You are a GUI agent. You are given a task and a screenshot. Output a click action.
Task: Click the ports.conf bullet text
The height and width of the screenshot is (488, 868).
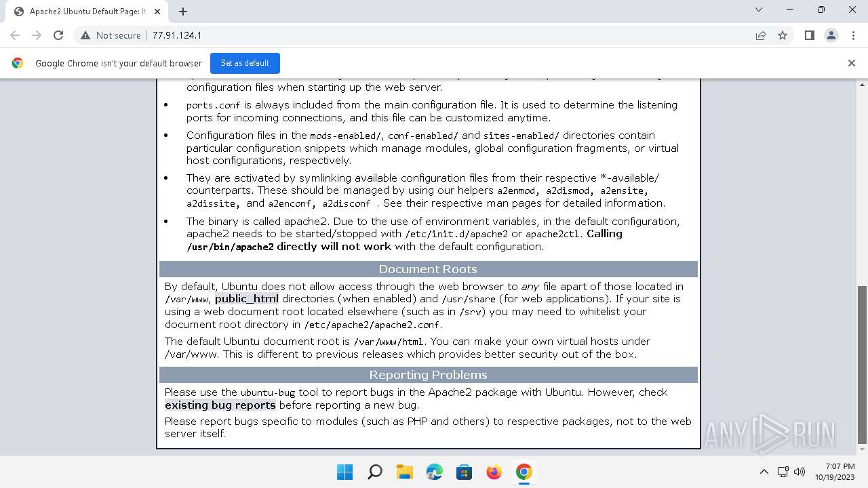214,105
